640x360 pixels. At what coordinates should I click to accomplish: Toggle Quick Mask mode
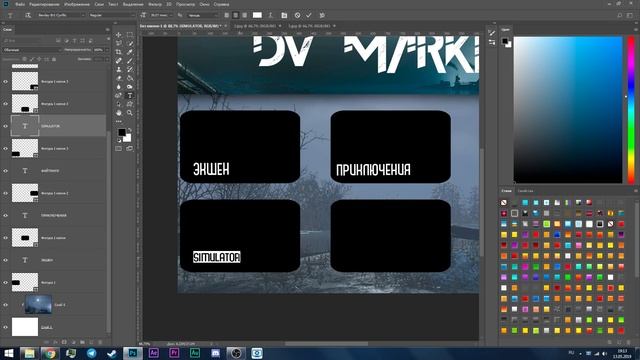118,149
